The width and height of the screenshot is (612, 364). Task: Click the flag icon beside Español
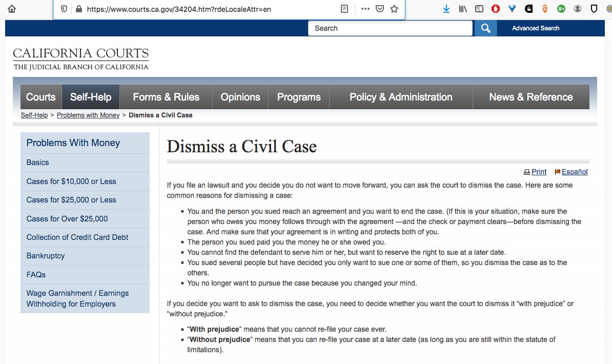pyautogui.click(x=557, y=172)
